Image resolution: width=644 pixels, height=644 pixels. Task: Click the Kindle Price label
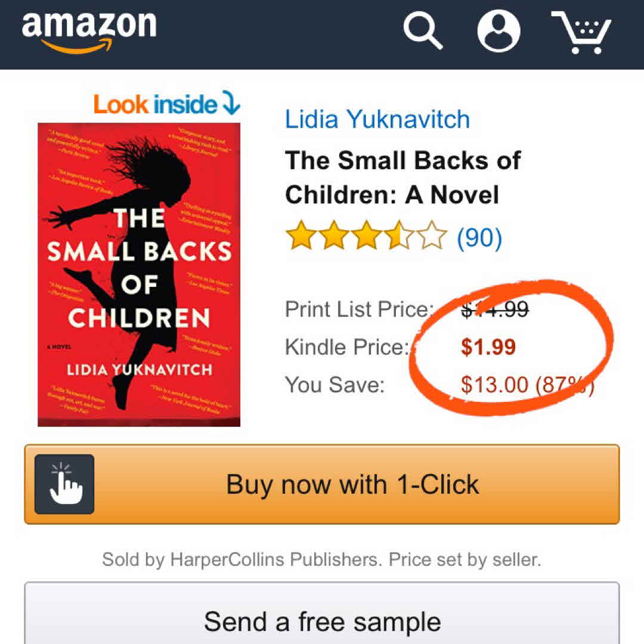click(347, 347)
